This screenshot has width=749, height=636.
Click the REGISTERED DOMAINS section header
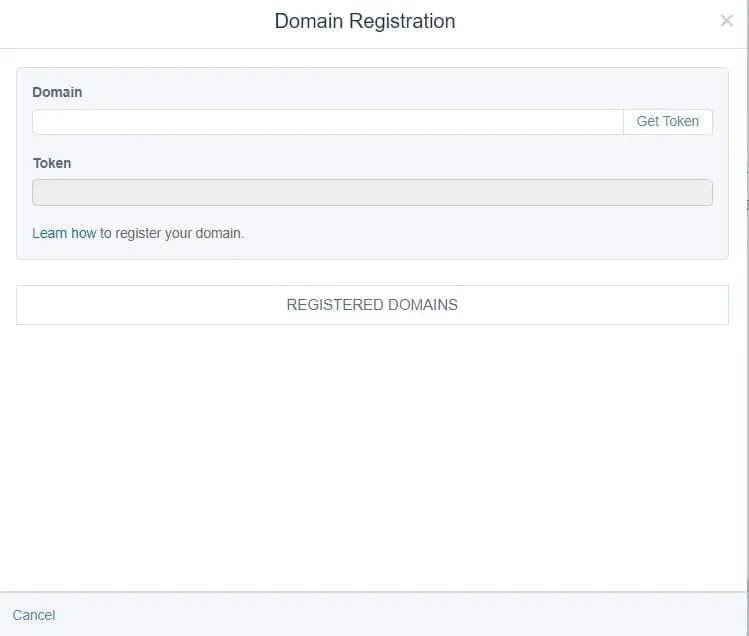pos(372,305)
